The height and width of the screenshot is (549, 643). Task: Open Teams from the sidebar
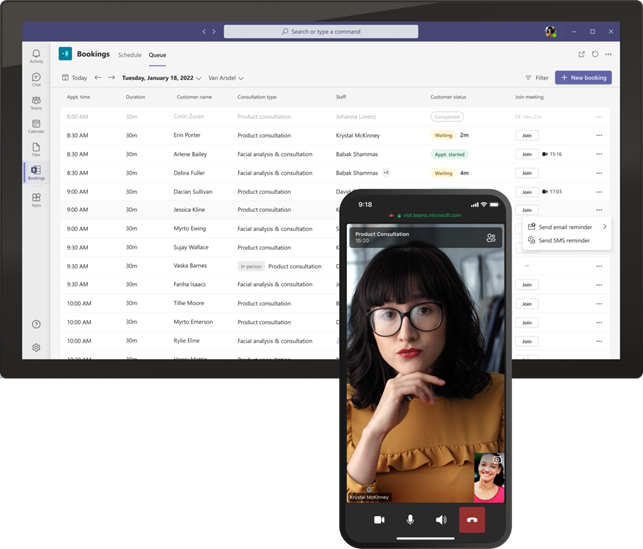[x=36, y=103]
